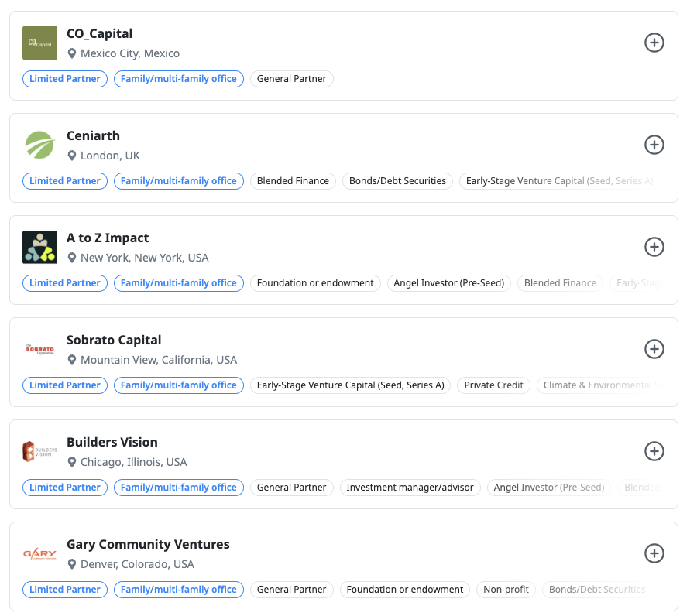
Task: Add Builders Vision with plus icon
Action: point(654,451)
